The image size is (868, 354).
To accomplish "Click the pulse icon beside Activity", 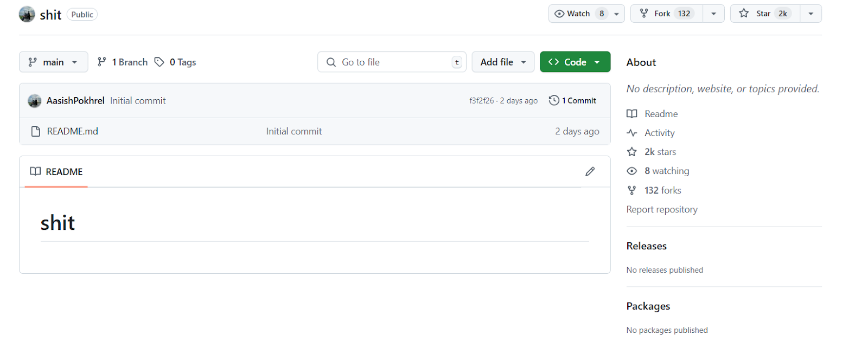I will coord(631,133).
